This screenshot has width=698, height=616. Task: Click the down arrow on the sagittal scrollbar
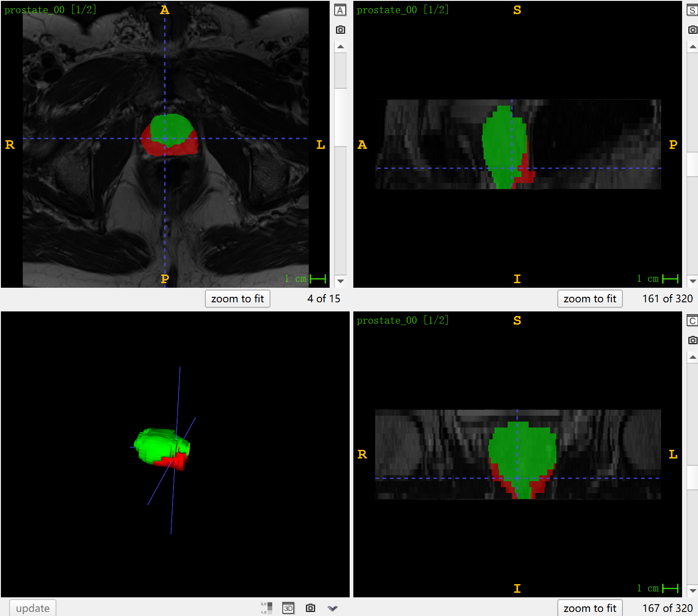click(693, 281)
